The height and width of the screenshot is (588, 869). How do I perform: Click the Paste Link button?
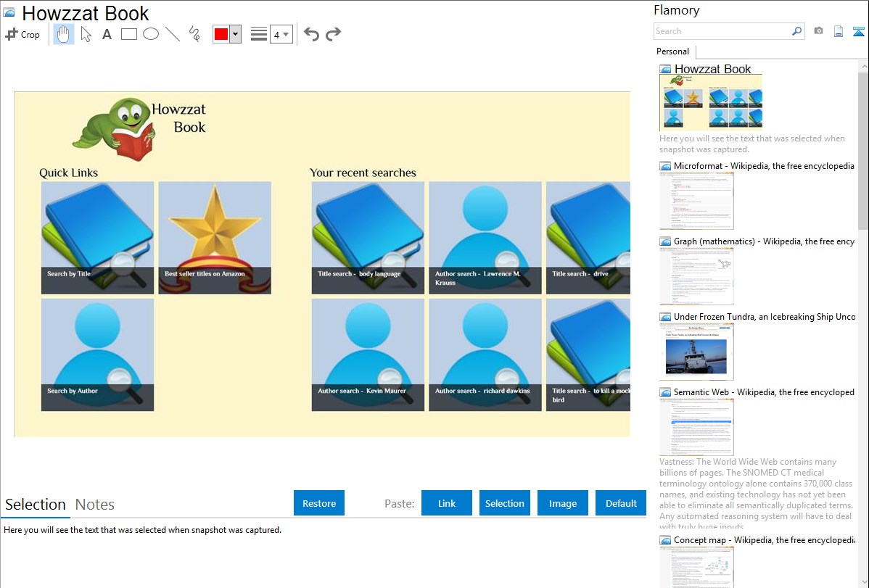pos(447,503)
